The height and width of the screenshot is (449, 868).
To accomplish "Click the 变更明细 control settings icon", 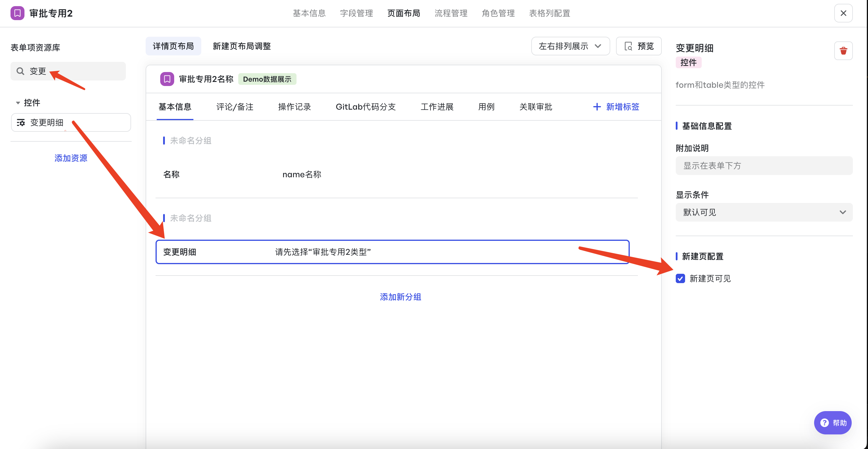I will pos(21,122).
